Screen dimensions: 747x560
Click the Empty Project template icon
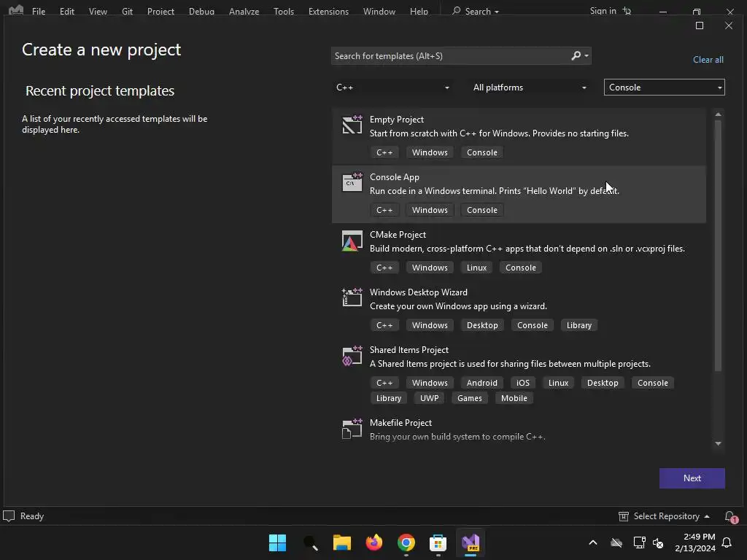[x=352, y=125]
